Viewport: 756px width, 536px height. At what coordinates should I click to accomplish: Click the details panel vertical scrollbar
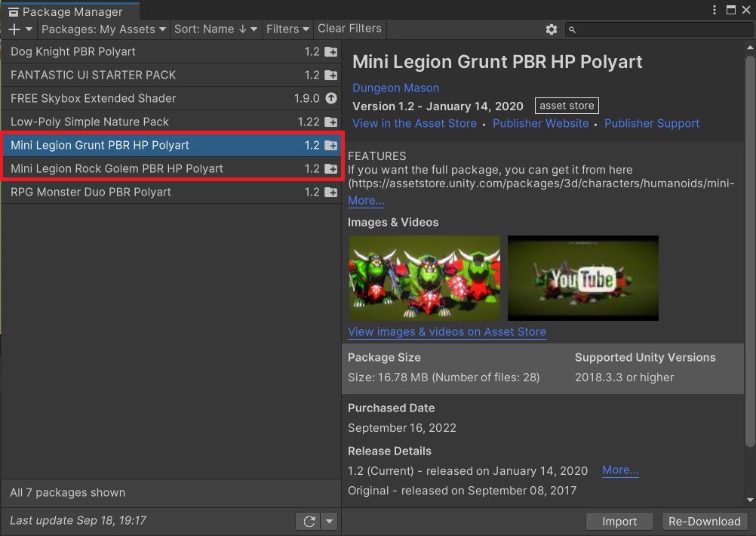(750, 251)
